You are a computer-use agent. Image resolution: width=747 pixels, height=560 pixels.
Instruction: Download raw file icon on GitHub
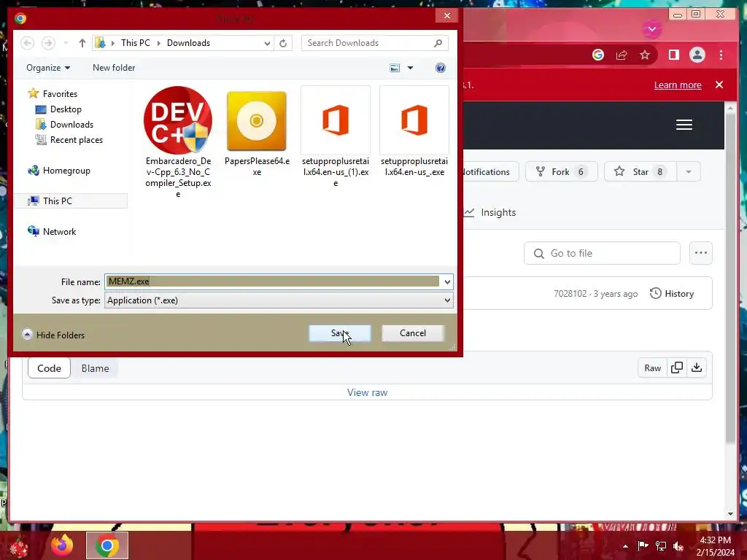pyautogui.click(x=697, y=367)
